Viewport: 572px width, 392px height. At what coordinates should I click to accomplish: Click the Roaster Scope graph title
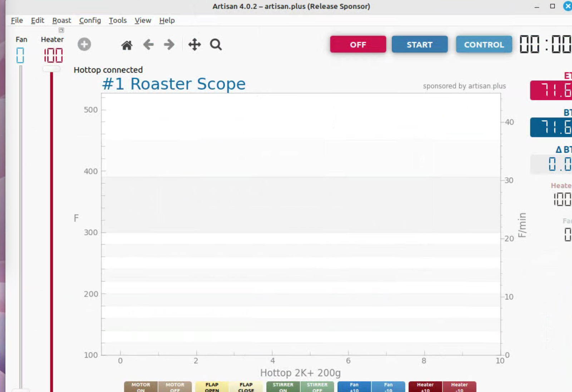pos(174,84)
